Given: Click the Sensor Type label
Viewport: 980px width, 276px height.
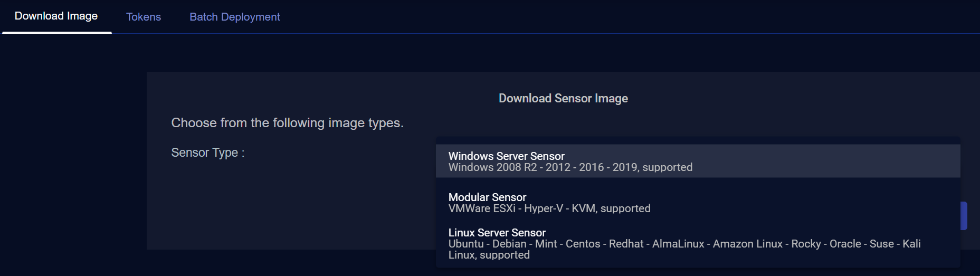Looking at the screenshot, I should (x=207, y=153).
